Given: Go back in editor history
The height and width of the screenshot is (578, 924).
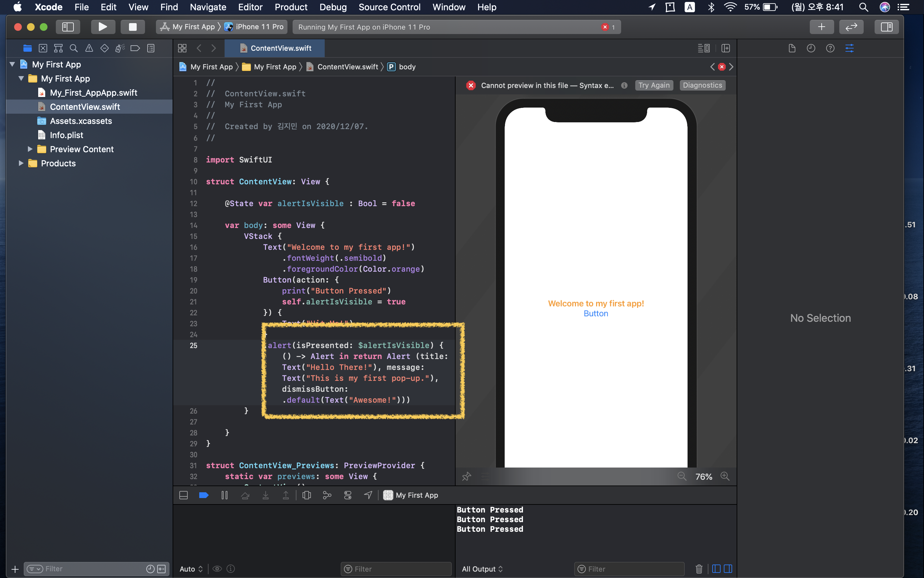Looking at the screenshot, I should pyautogui.click(x=199, y=48).
